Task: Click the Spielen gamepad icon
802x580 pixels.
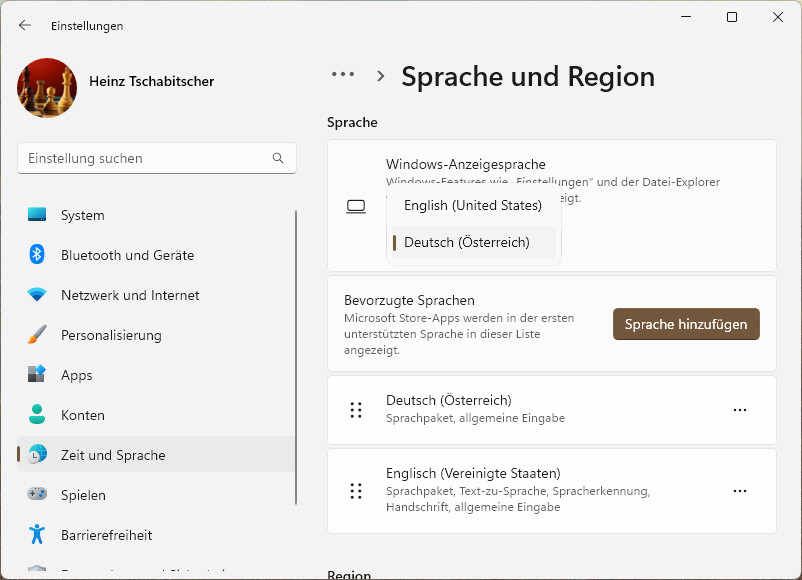Action: (x=37, y=494)
